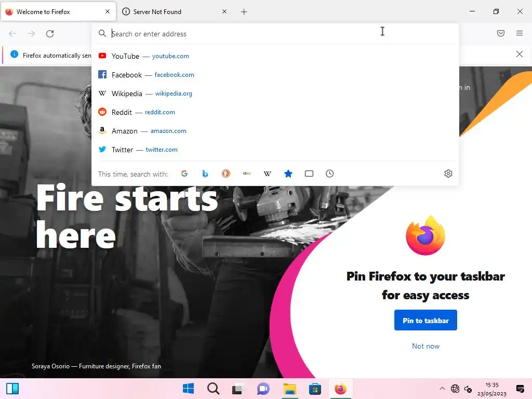Search history via clock icon
Image resolution: width=532 pixels, height=399 pixels.
(x=329, y=174)
